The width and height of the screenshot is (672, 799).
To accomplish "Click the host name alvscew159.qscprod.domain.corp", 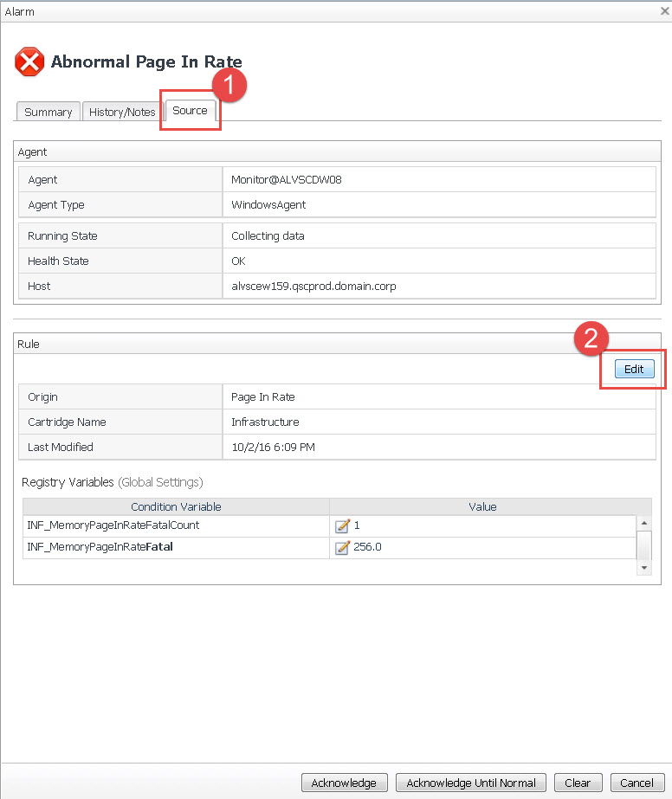I will (x=313, y=286).
